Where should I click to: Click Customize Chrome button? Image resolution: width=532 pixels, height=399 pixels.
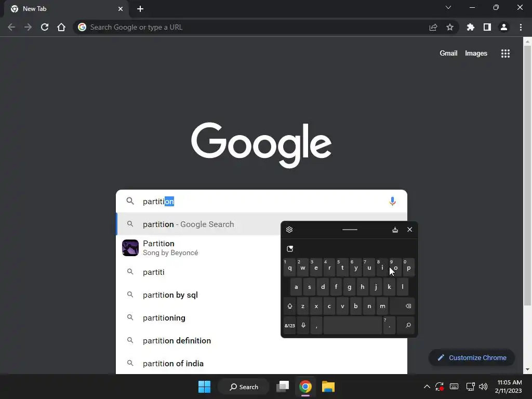[472, 357]
